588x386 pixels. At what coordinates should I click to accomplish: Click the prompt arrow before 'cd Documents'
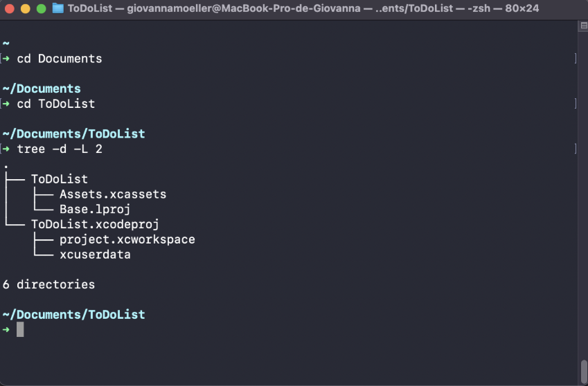click(6, 58)
